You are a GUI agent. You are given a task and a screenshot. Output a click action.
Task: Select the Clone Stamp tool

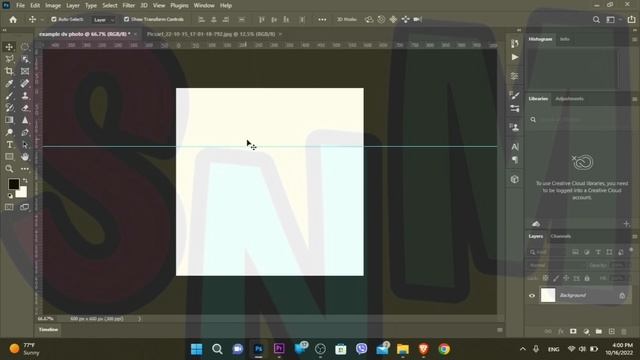(x=25, y=96)
